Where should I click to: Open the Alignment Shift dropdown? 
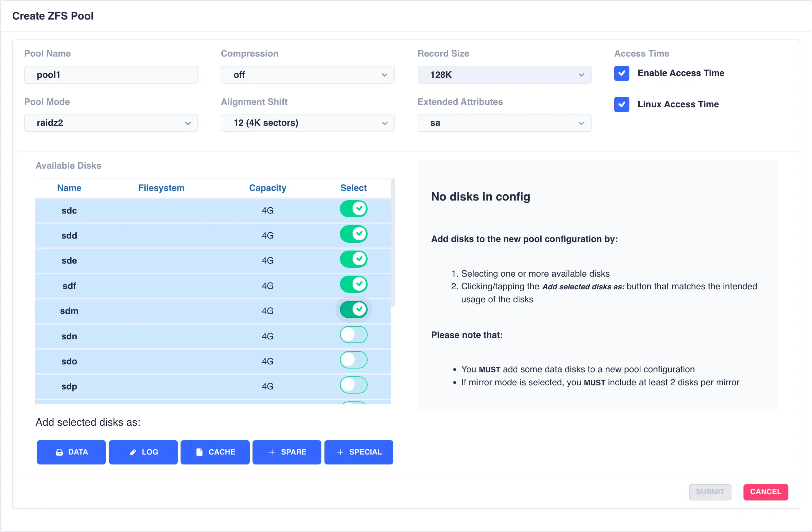click(307, 123)
